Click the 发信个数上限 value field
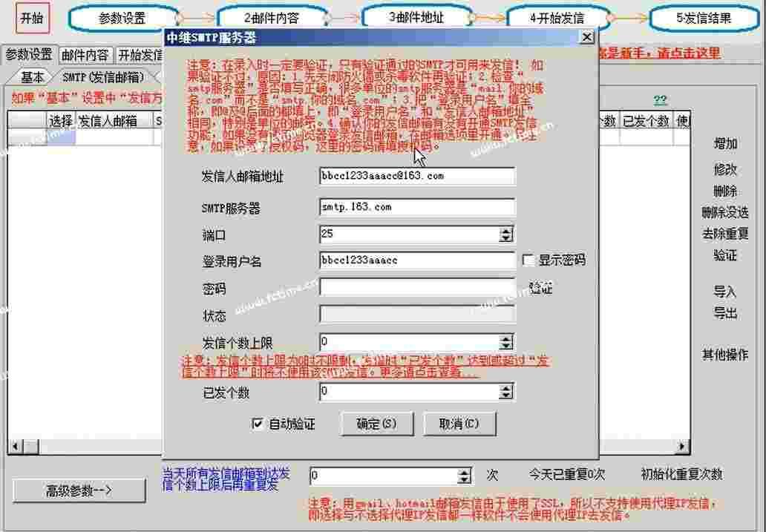Screen dimensions: 766x532 click(x=410, y=342)
